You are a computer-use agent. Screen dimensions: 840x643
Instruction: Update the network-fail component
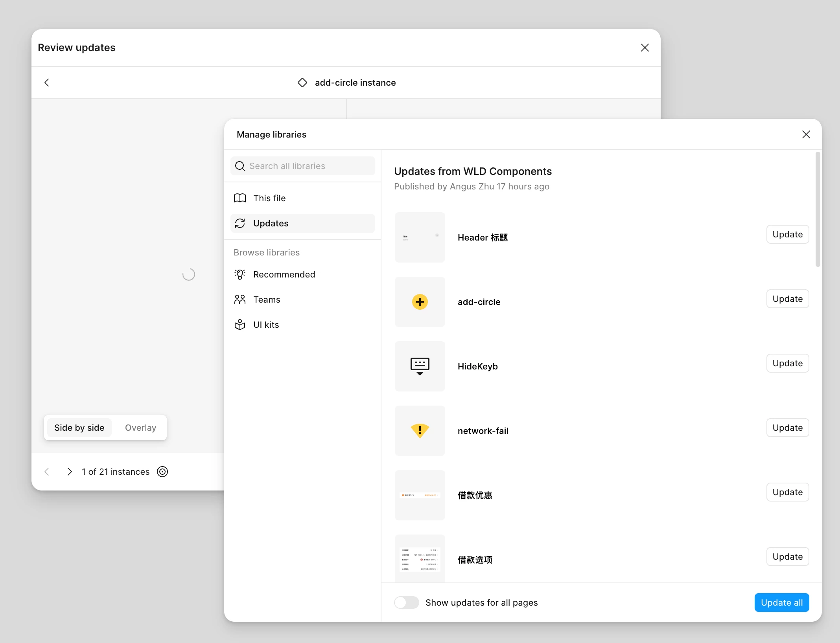[x=787, y=428]
